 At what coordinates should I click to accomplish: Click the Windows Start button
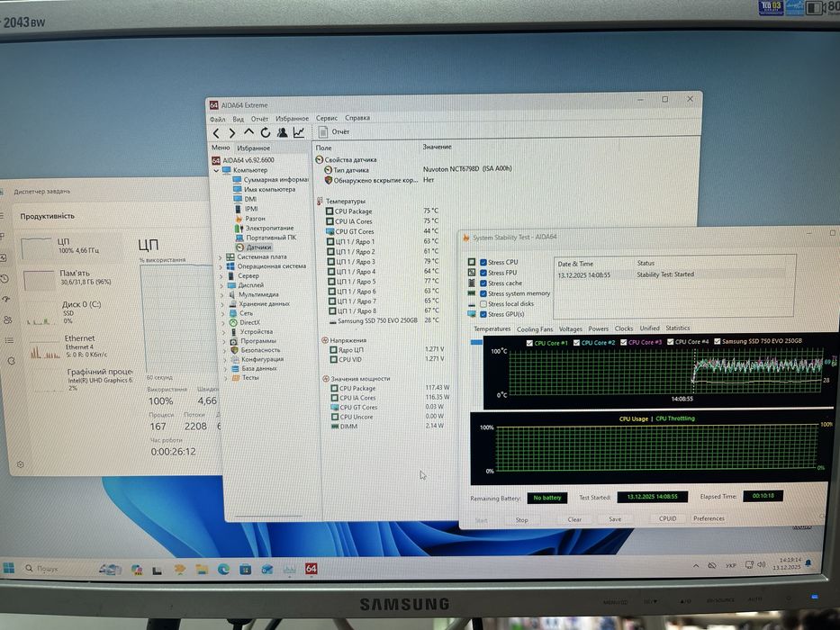pos(9,568)
